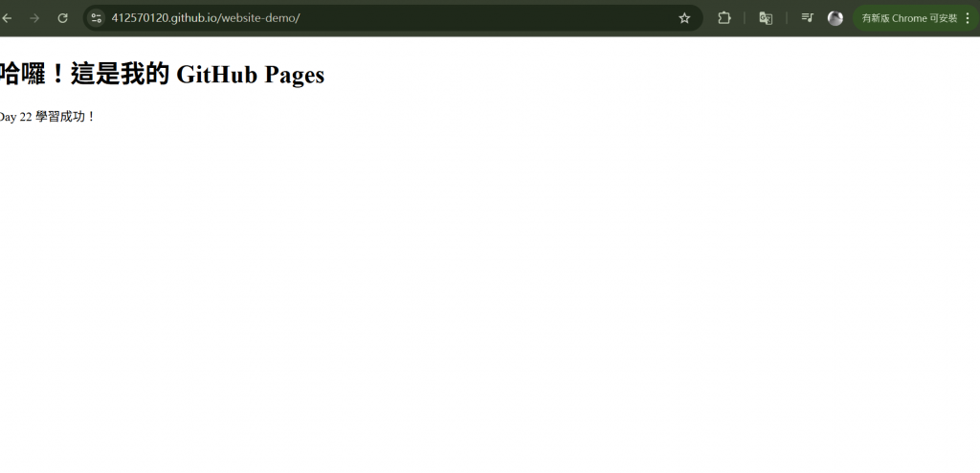Click the 有新版 Chrome 可安裝 update button
Screen dimensions: 980x473
(x=909, y=18)
